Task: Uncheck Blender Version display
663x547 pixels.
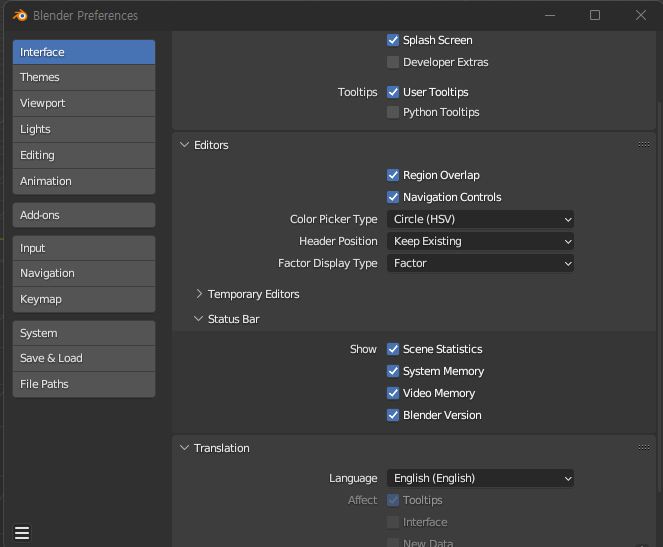Action: (x=393, y=415)
